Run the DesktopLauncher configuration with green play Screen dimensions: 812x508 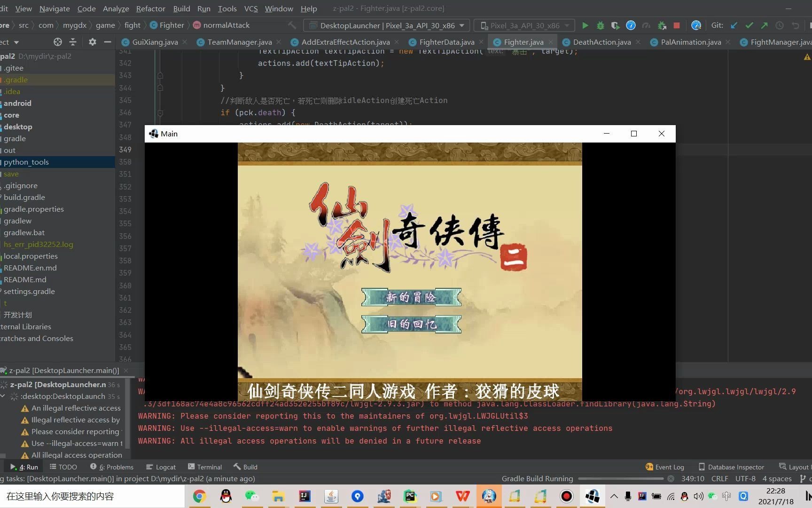coord(585,25)
